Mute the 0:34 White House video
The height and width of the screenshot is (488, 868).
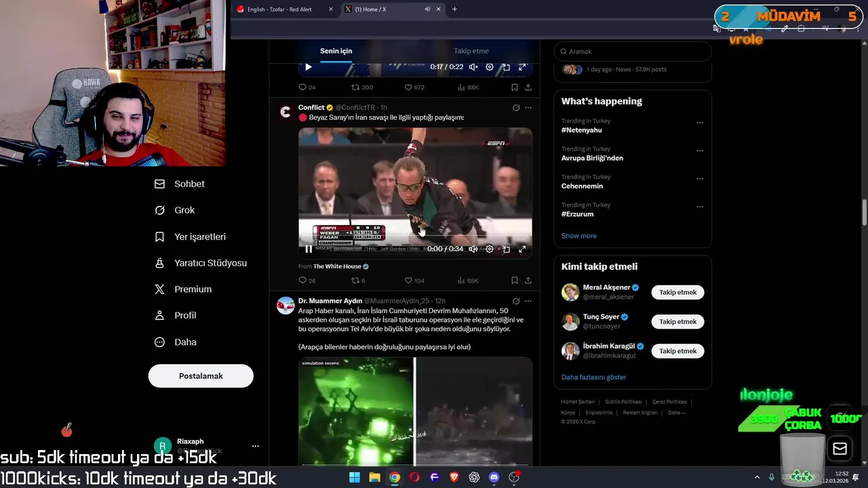(473, 249)
